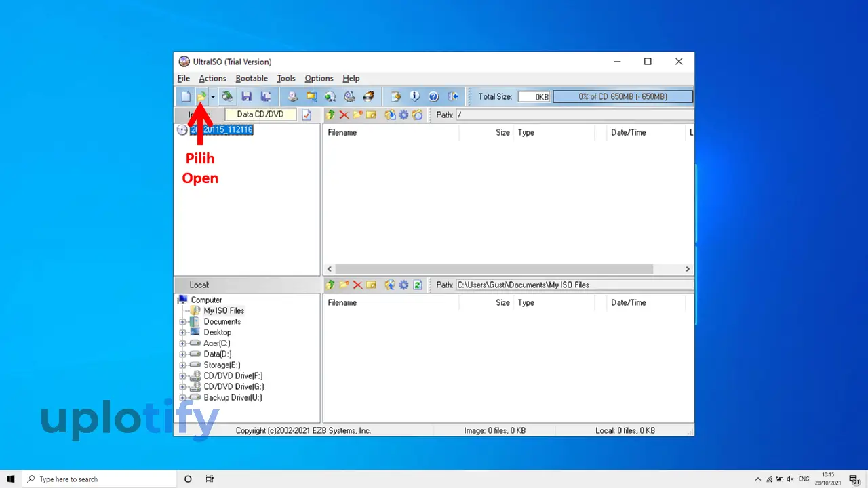868x488 pixels.
Task: Select My ISO Files in local tree
Action: click(x=224, y=311)
